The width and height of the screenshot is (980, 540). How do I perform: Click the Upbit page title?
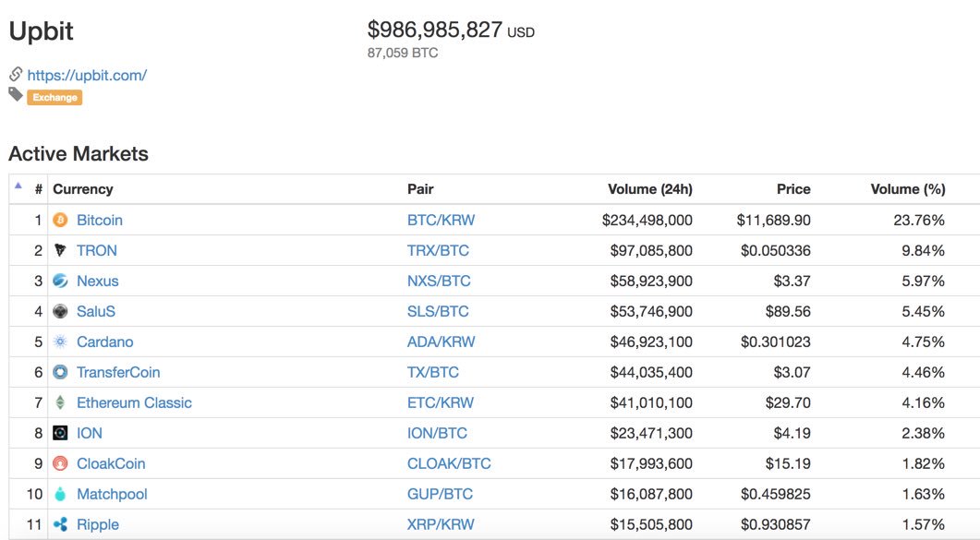42,31
